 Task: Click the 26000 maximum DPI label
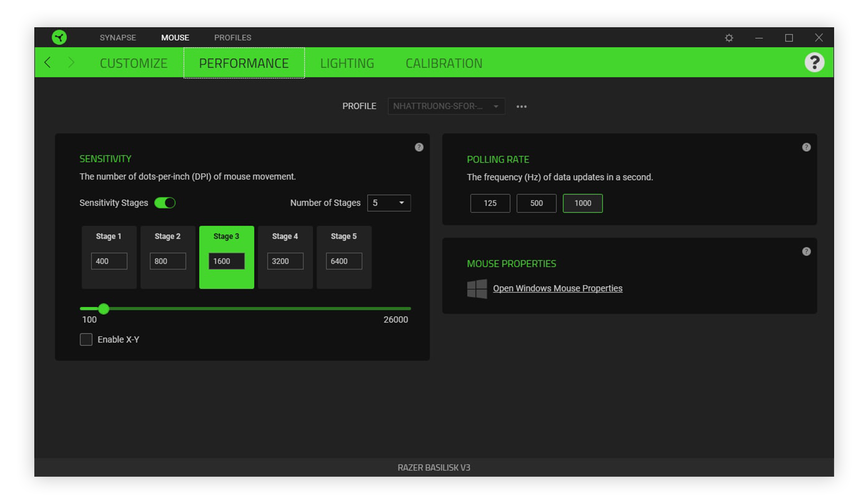click(396, 320)
